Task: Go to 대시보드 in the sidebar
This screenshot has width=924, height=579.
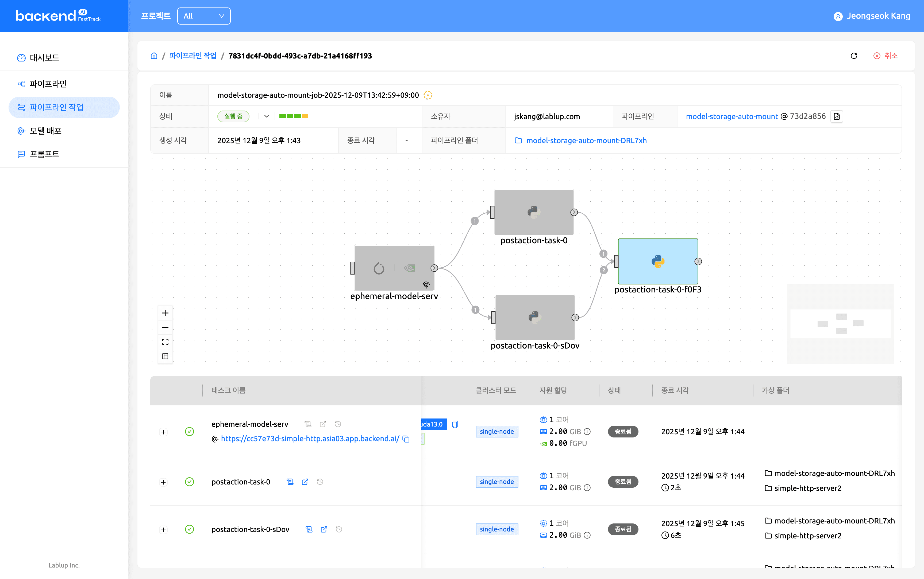Action: [x=44, y=58]
